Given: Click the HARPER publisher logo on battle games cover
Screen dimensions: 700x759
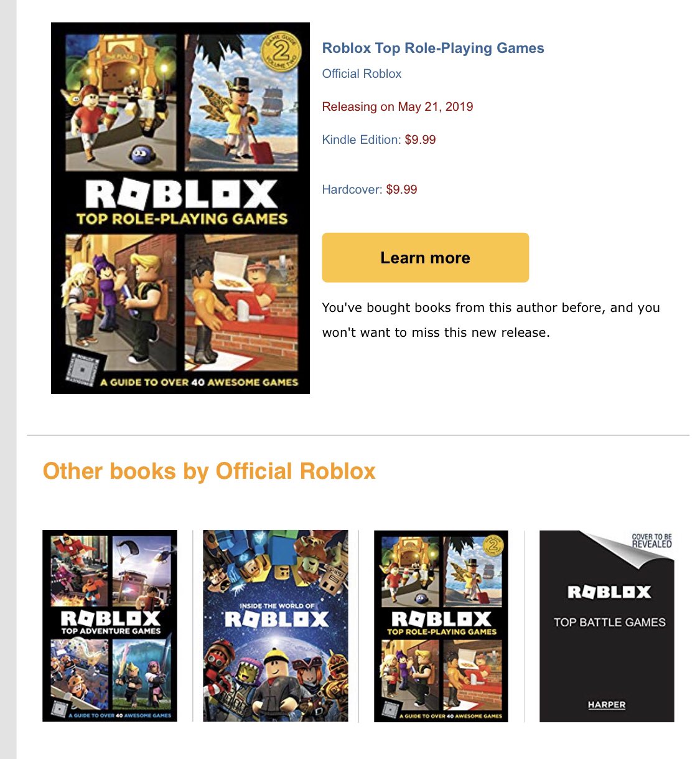Looking at the screenshot, I should click(x=607, y=705).
